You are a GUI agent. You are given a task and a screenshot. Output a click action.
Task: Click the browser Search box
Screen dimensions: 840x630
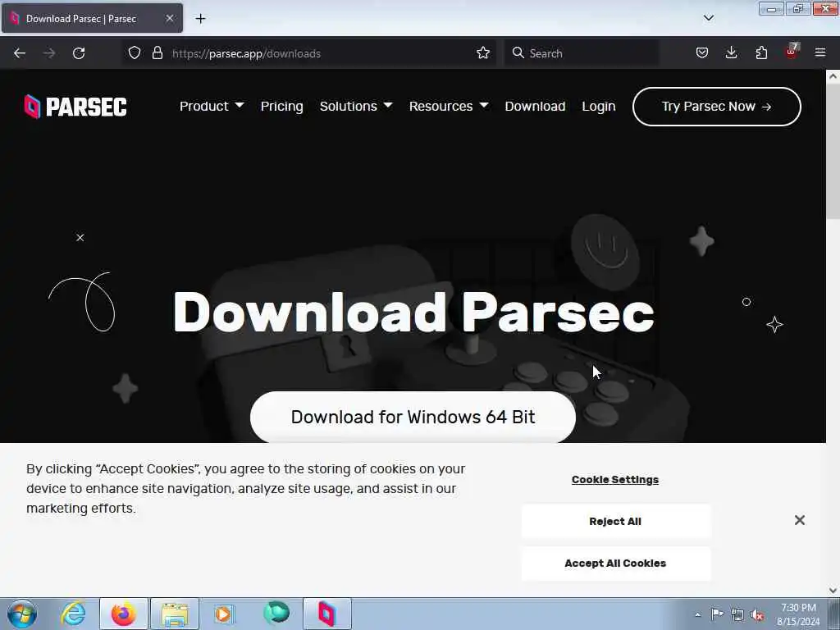click(x=582, y=53)
